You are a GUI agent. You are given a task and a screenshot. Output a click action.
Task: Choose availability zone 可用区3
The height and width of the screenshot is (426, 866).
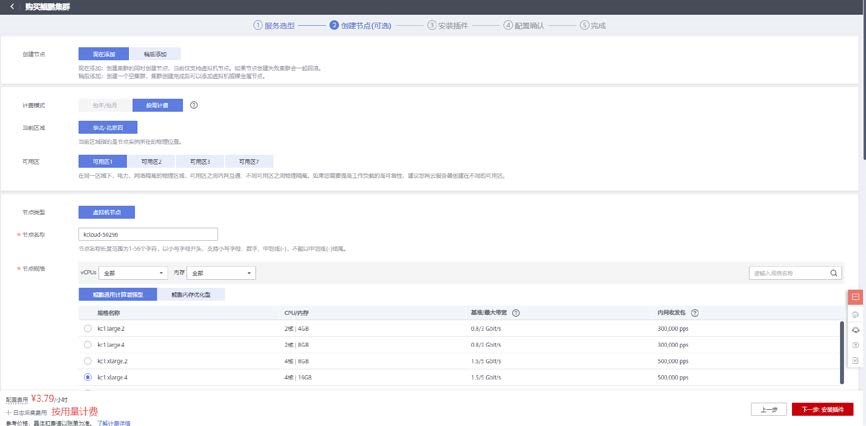tap(200, 161)
